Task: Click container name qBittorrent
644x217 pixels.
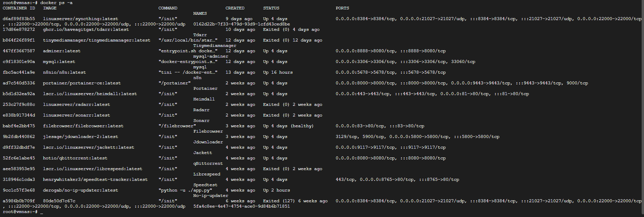Action: tap(208, 163)
